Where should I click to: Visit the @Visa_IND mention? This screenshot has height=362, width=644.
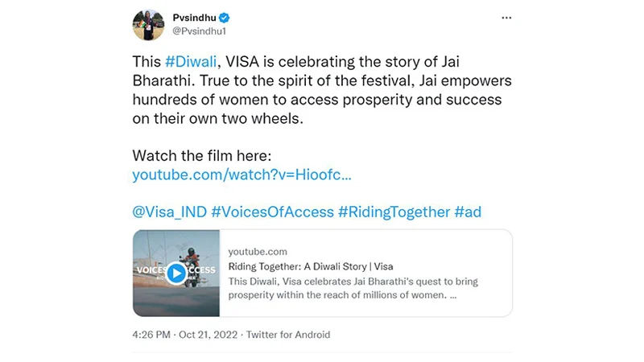168,212
